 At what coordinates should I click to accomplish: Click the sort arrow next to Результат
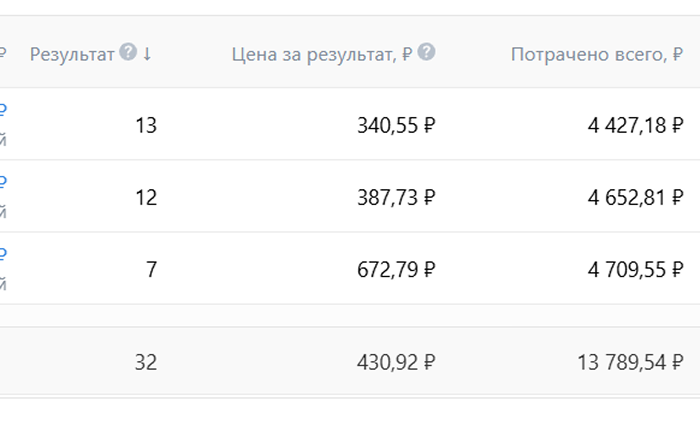147,54
